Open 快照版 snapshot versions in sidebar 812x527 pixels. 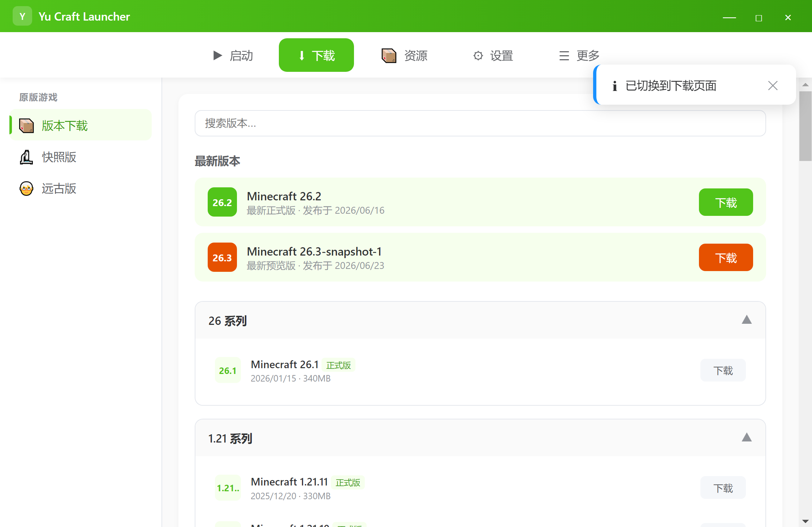pos(81,157)
